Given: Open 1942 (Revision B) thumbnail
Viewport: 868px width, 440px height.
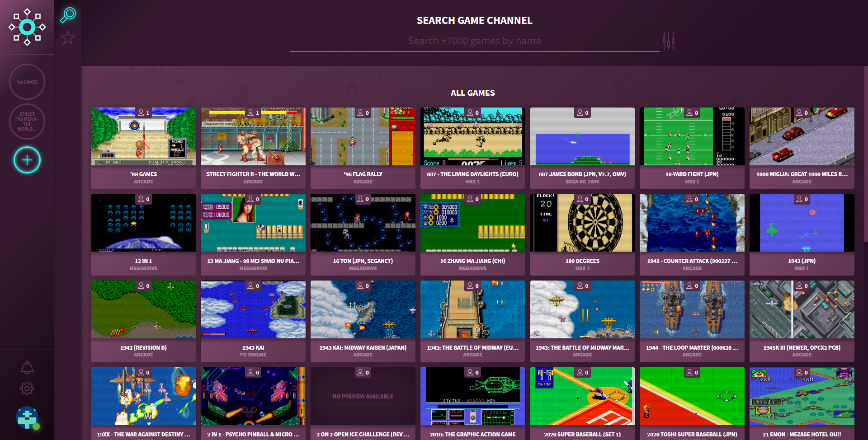Looking at the screenshot, I should pyautogui.click(x=144, y=309).
